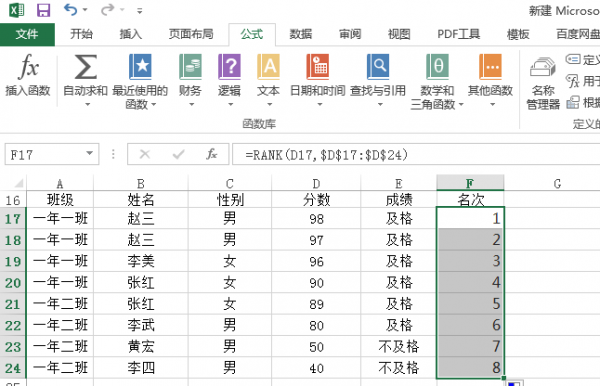600x386 pixels.
Task: Click the cell containing 李美
Action: tap(141, 261)
